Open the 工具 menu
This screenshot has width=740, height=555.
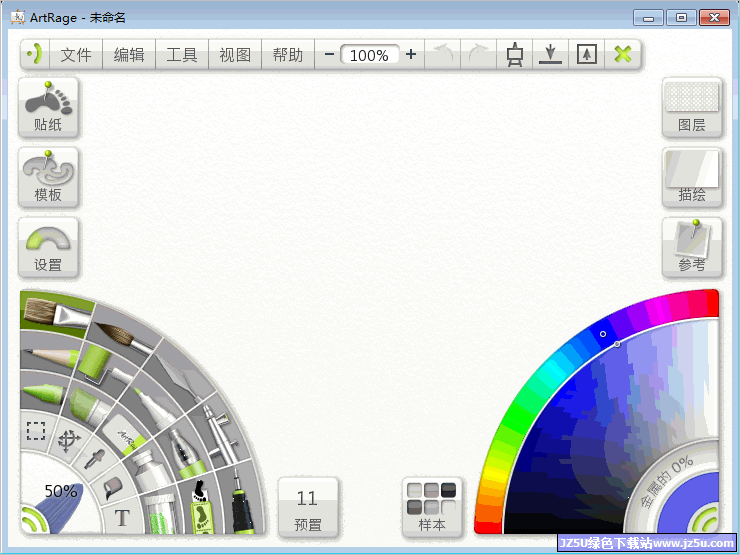182,55
